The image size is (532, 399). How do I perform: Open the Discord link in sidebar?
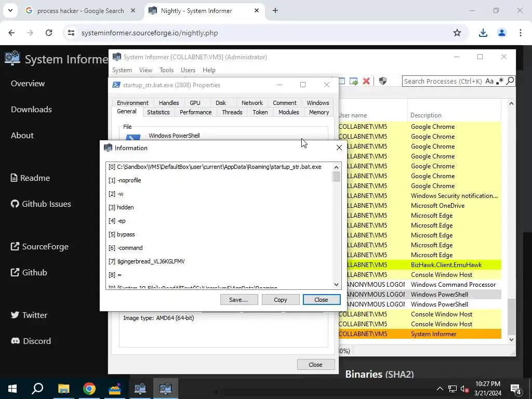31,341
